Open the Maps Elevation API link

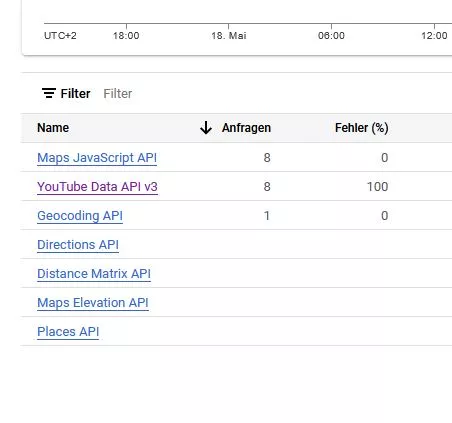[x=93, y=303]
